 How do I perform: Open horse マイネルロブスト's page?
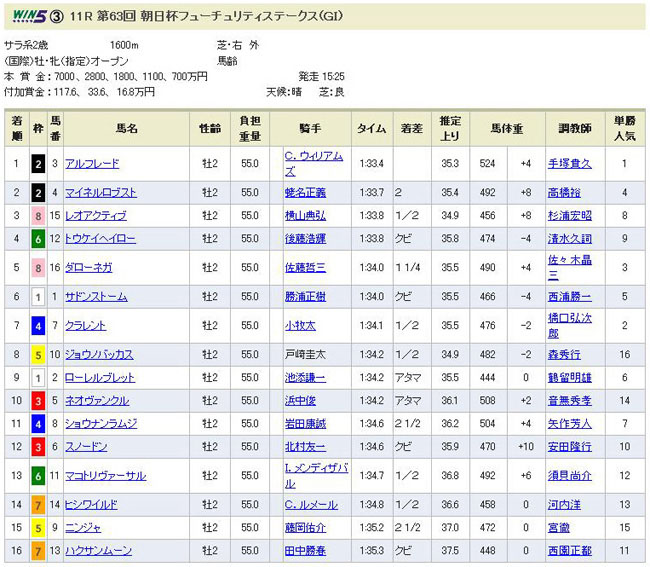point(99,192)
